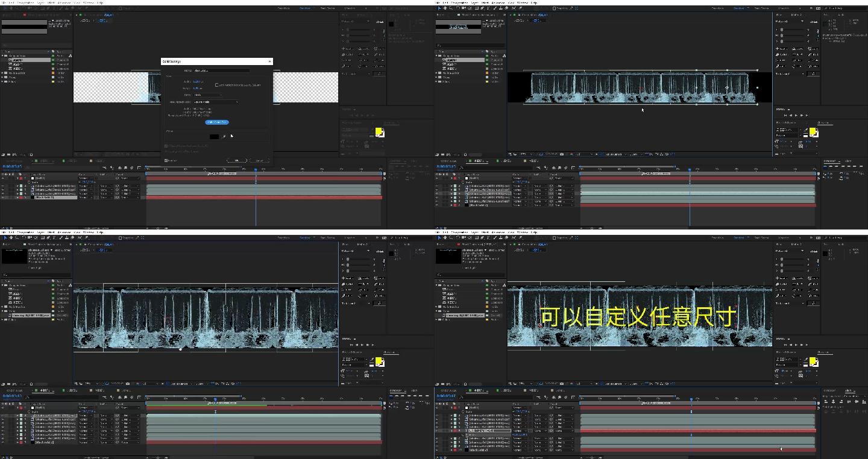Viewport: 868px width, 459px height.
Task: Select Selection tool in yellow-caption window toolbar
Action: [439, 237]
